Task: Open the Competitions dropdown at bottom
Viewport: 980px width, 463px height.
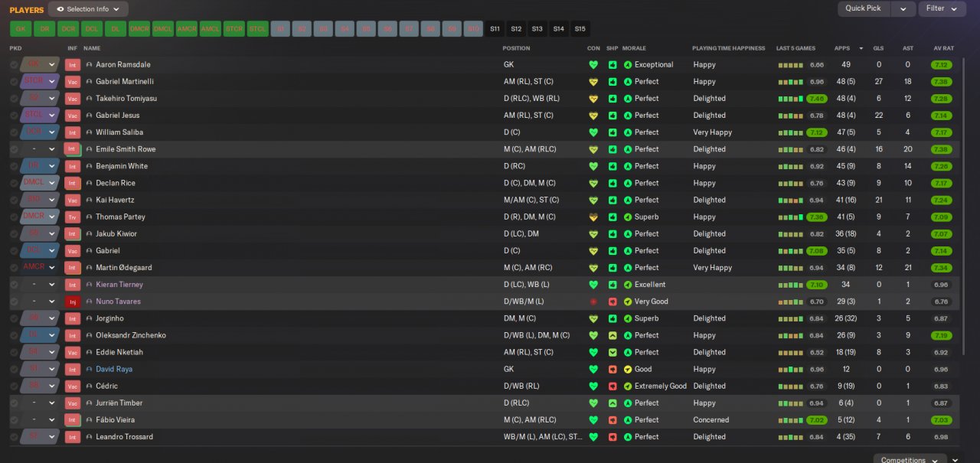Action: point(910,458)
